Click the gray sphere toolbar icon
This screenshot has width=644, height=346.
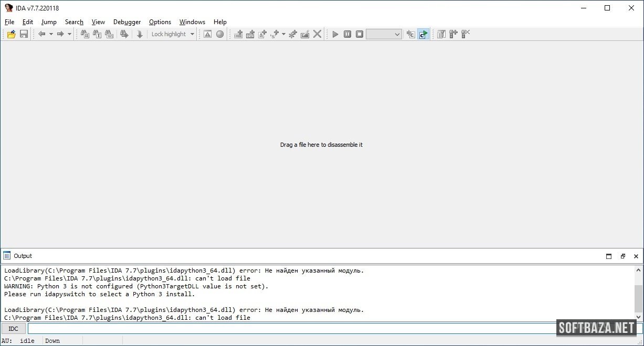click(x=220, y=34)
